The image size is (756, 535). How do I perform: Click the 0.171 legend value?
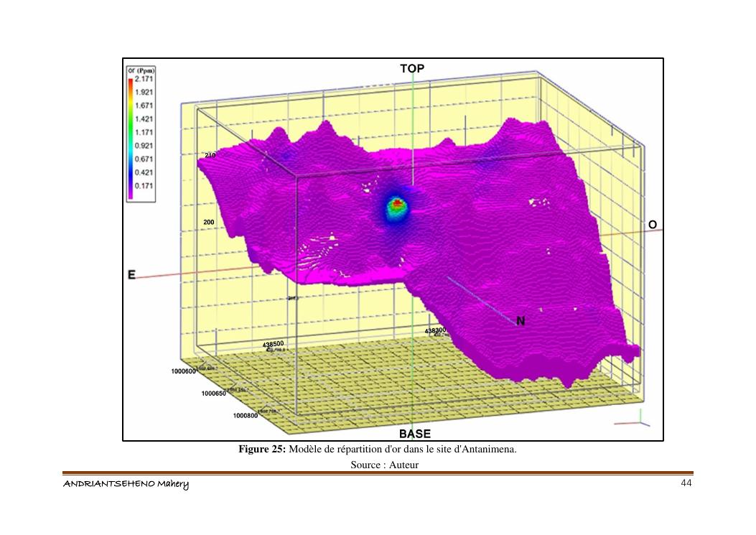144,185
